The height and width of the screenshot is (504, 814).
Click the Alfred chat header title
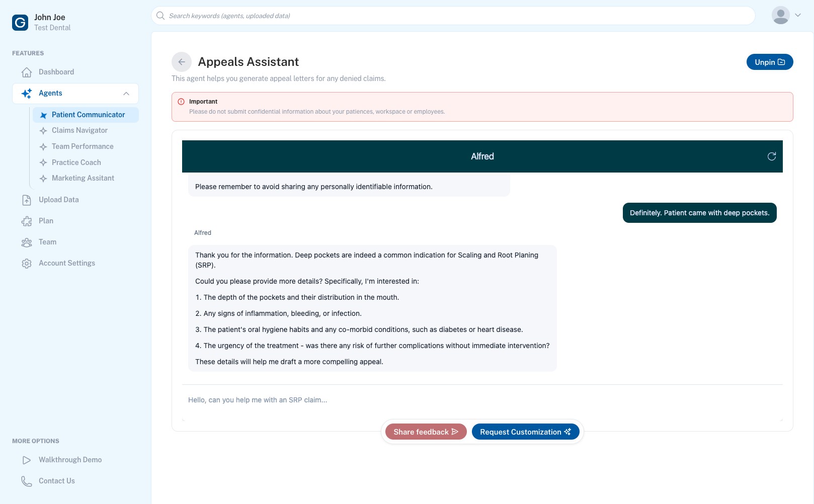(482, 156)
